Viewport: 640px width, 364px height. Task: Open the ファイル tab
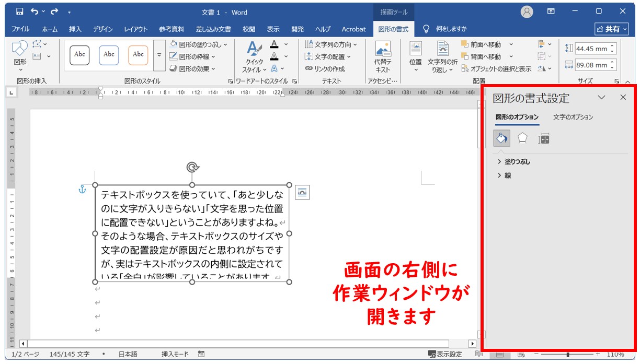(20, 29)
